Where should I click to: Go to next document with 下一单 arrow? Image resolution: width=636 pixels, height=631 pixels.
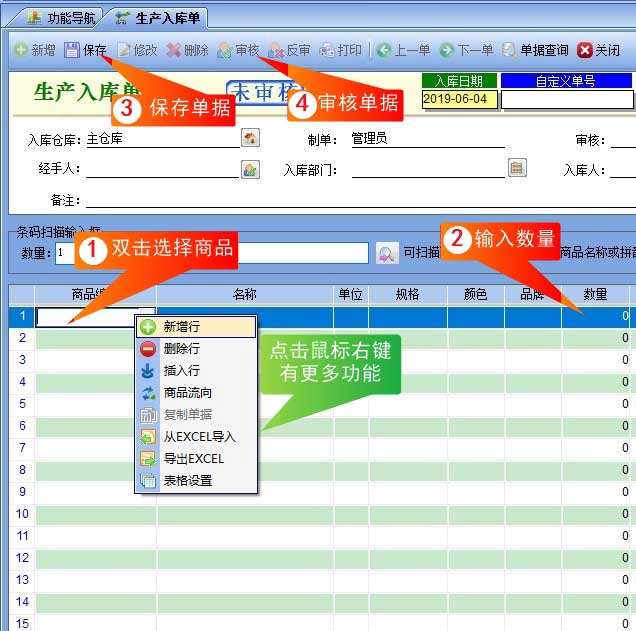(447, 50)
